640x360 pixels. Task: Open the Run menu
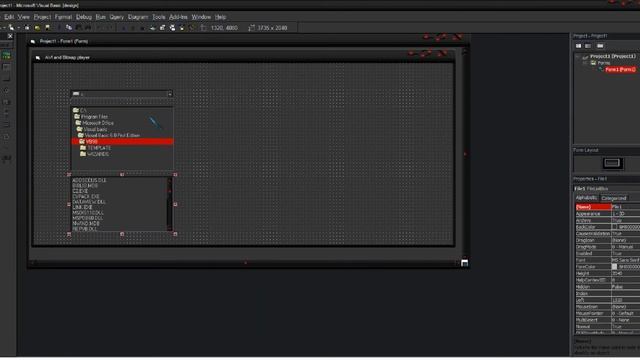100,17
